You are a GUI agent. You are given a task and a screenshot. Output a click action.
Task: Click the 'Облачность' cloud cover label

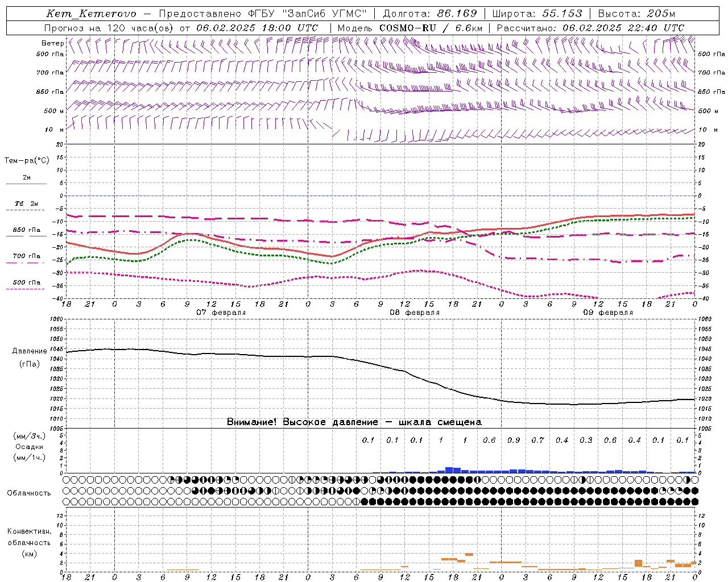coord(29,493)
